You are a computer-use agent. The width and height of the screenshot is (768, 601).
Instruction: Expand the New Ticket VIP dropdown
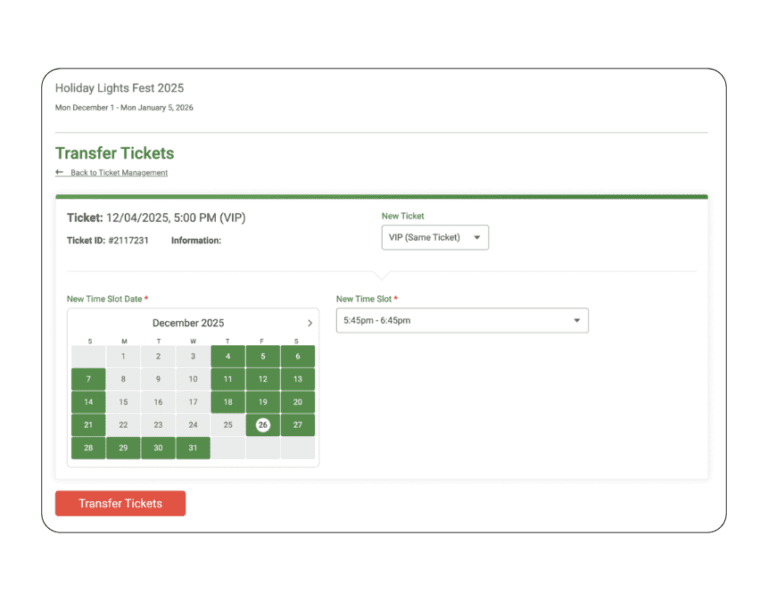coord(435,238)
